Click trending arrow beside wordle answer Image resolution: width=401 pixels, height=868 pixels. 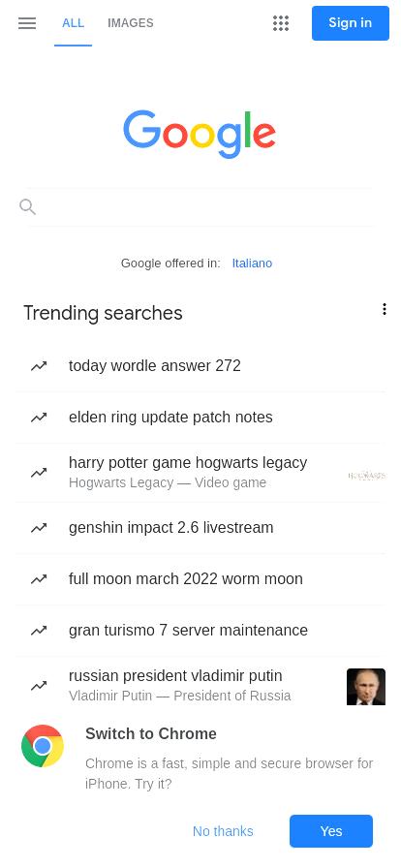click(39, 366)
